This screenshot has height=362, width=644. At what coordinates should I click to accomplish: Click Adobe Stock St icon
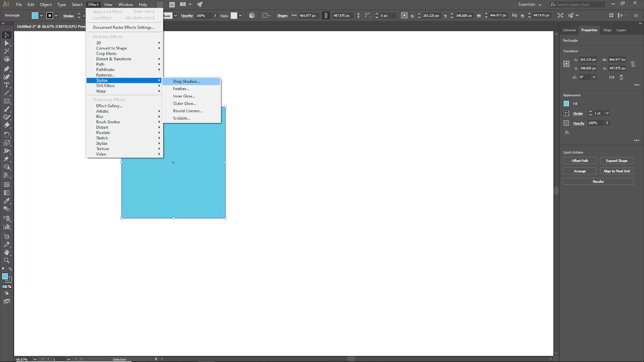(x=172, y=4)
